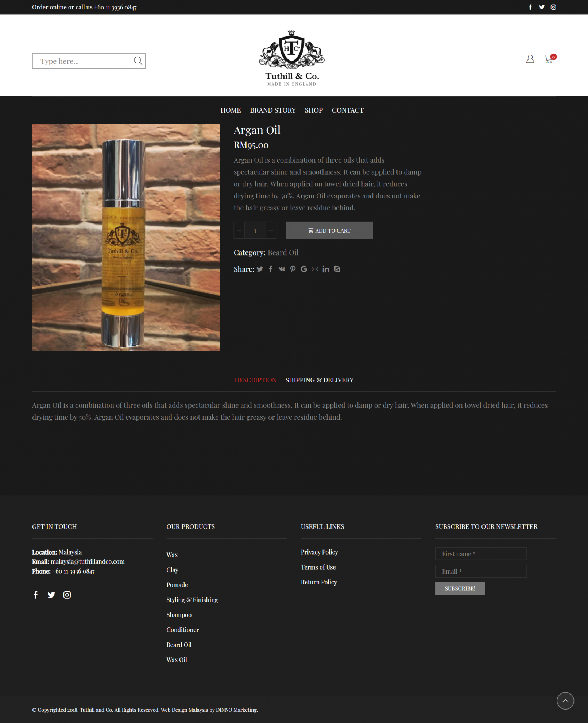
Task: Decrease quantity with minus button
Action: (239, 230)
